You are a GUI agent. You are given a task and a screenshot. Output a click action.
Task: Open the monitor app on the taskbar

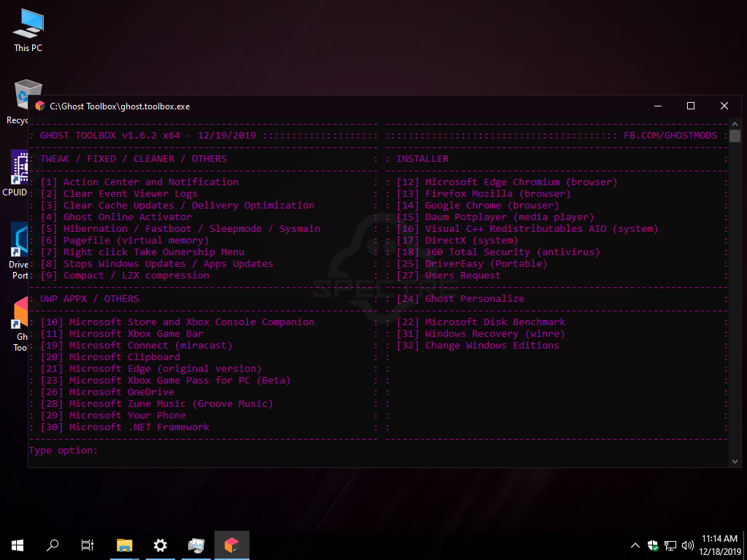(x=196, y=545)
